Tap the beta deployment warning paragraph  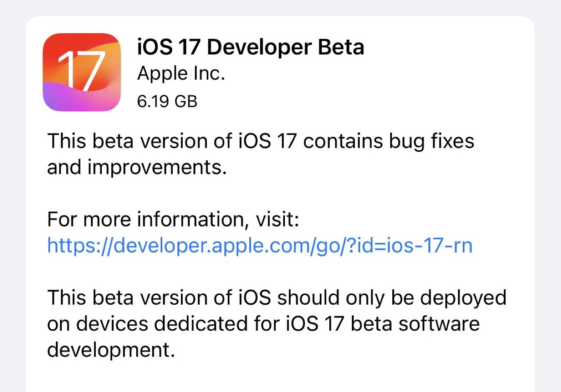coord(276,323)
